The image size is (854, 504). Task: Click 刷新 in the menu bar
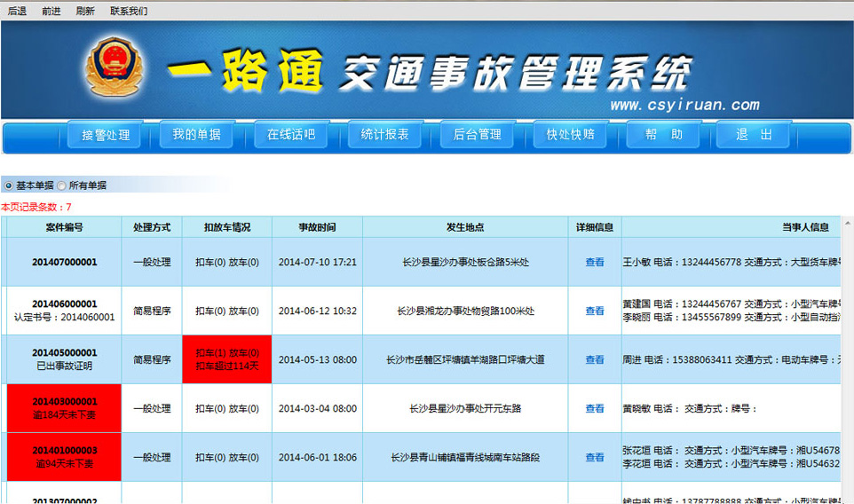point(85,11)
